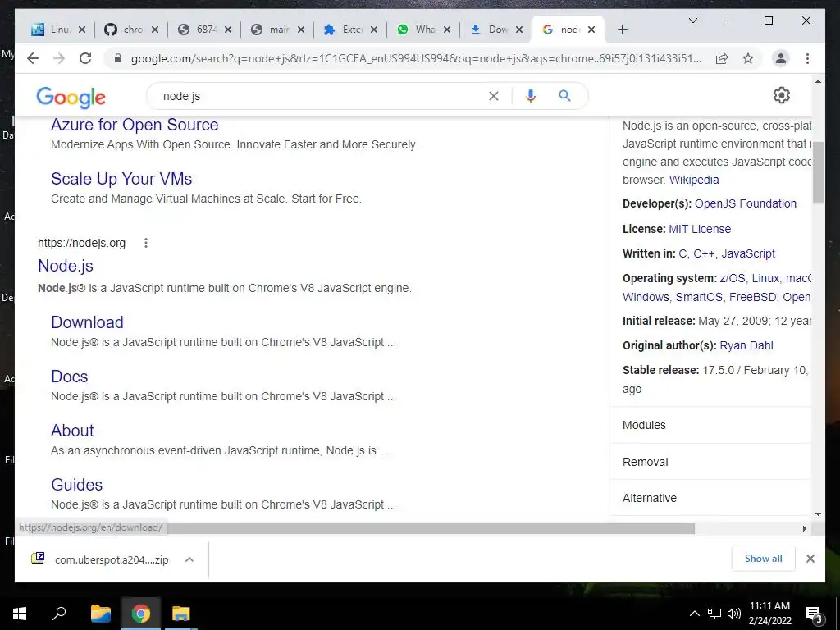Close the Extensions tab
840x630 pixels.
(x=374, y=30)
